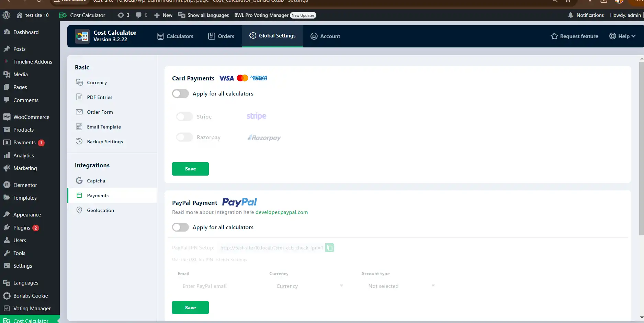Screen dimensions: 644x323
Task: Open the Account type dropdown
Action: 401,286
